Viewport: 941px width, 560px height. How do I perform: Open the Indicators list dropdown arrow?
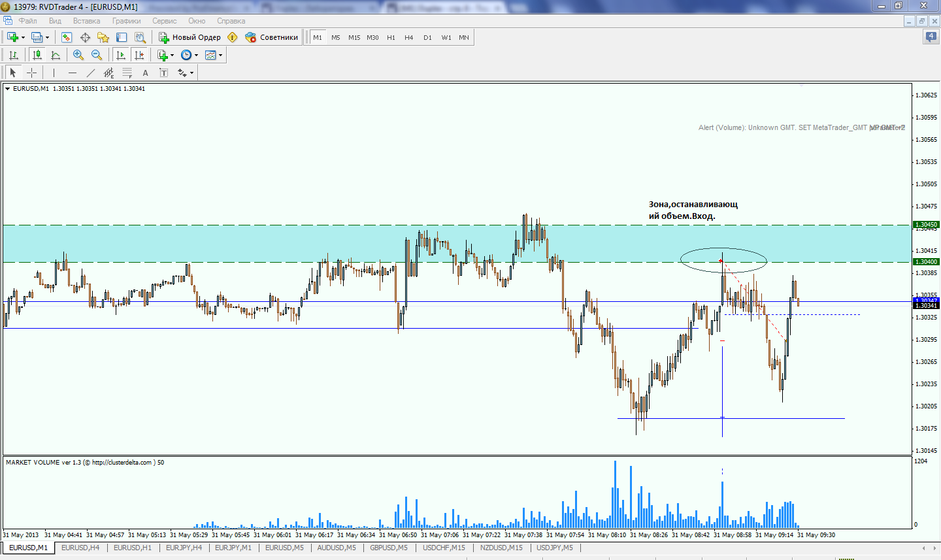(x=172, y=55)
